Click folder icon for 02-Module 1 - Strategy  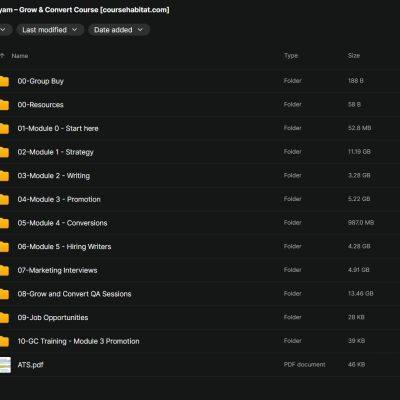[x=4, y=152]
